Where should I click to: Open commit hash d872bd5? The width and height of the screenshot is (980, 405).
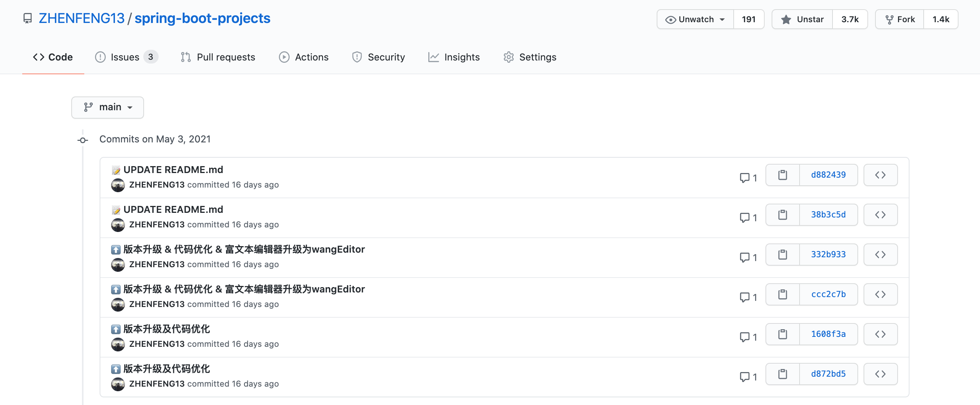pyautogui.click(x=828, y=374)
